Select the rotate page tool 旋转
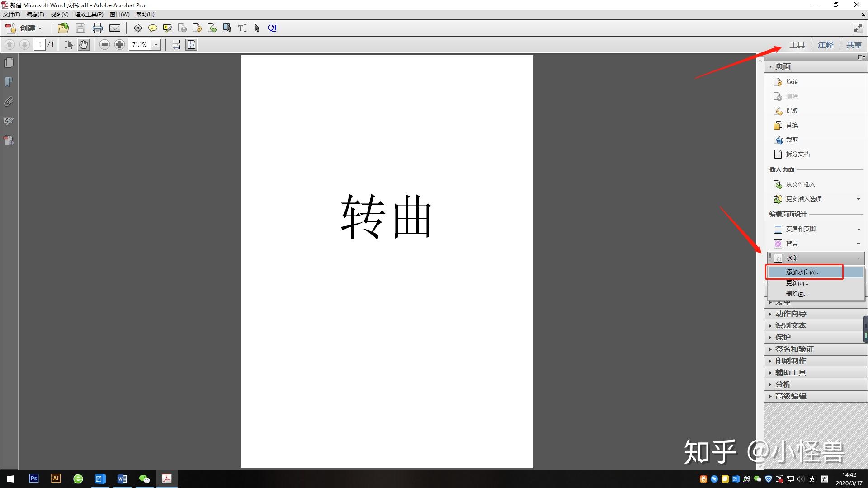868x488 pixels. point(791,82)
